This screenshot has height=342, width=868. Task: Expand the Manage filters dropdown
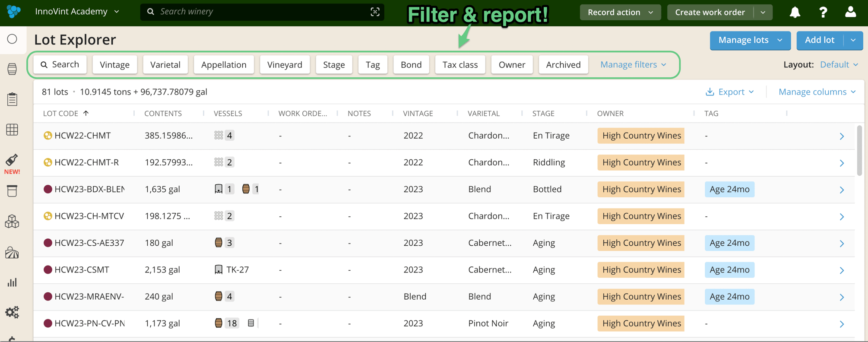coord(633,64)
